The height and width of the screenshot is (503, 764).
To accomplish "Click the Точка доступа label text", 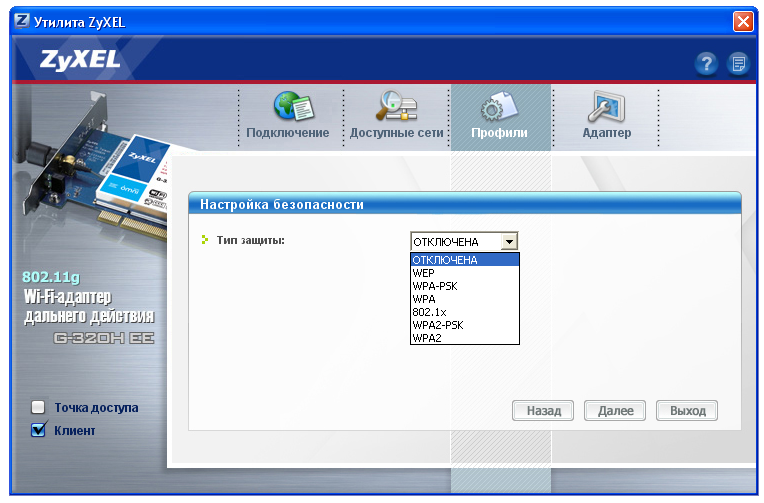I will click(x=96, y=407).
